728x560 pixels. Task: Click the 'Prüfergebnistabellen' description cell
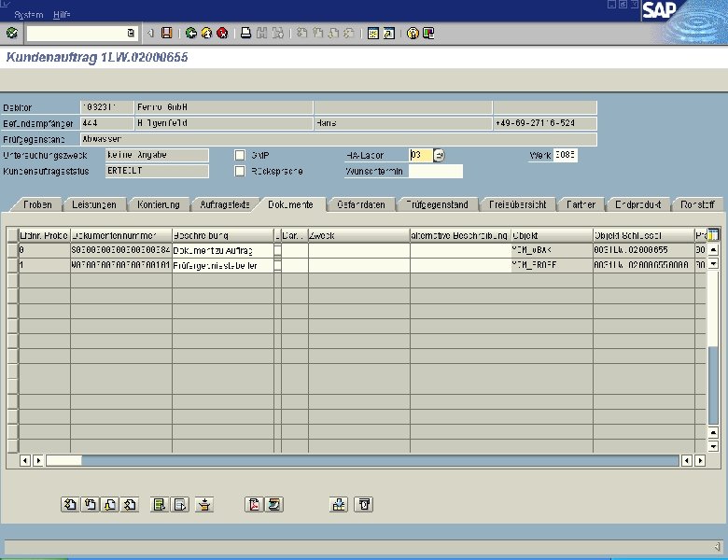click(x=223, y=266)
